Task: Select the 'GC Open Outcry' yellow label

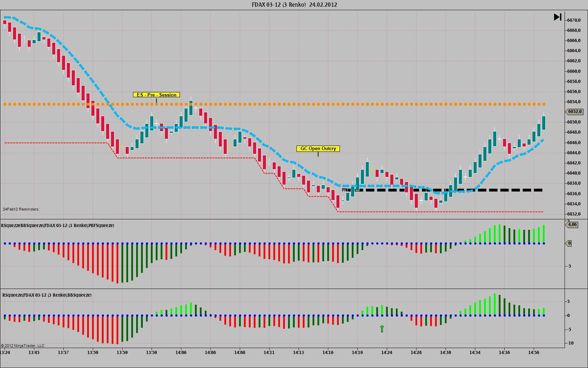Action: (318, 149)
